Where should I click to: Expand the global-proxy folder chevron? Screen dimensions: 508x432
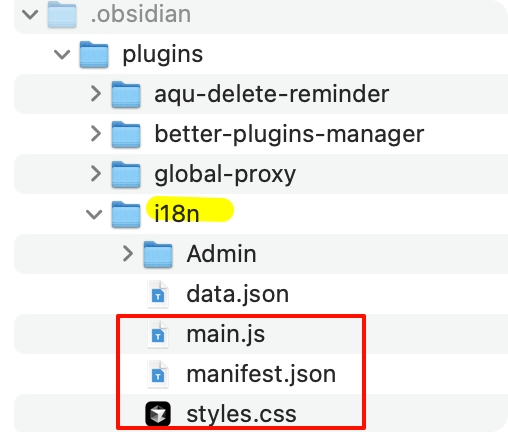pyautogui.click(x=96, y=174)
